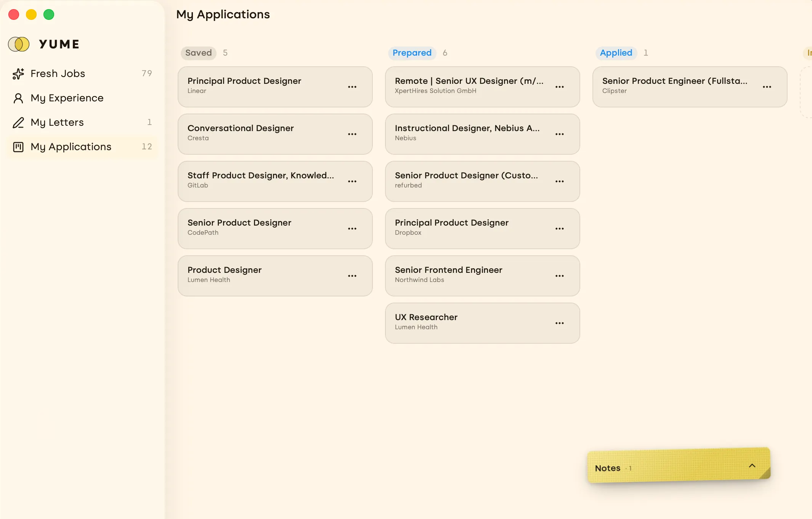This screenshot has width=812, height=519.
Task: Click the Prepared column label
Action: (412, 53)
